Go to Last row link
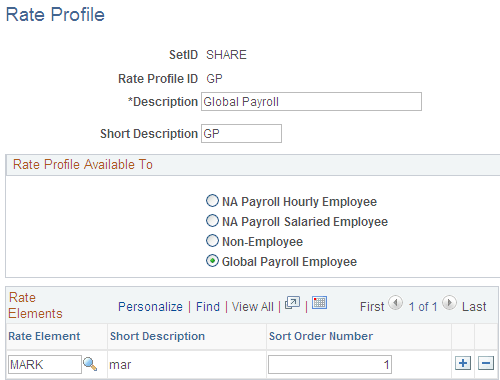 click(x=474, y=307)
